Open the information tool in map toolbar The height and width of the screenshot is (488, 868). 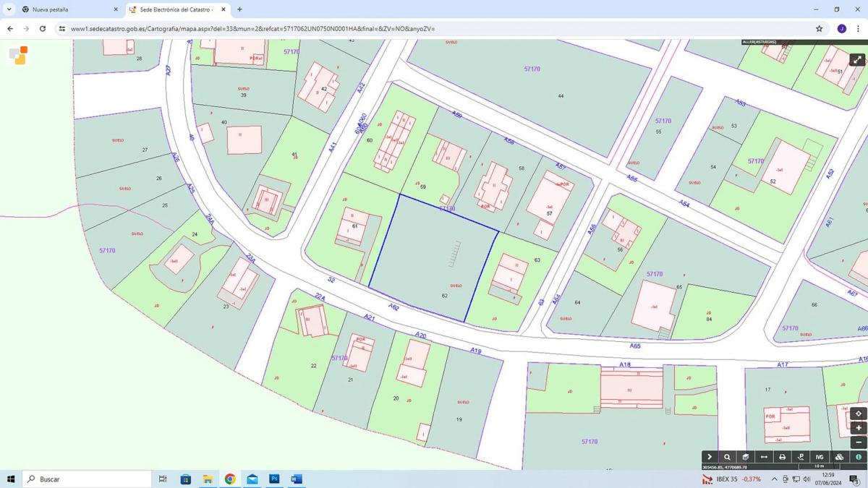(x=859, y=457)
